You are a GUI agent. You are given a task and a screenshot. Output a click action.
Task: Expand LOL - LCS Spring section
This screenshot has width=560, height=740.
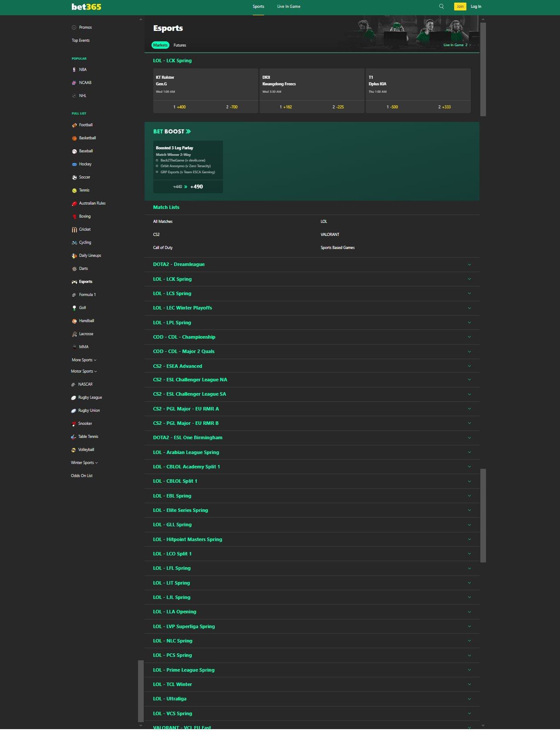[312, 293]
